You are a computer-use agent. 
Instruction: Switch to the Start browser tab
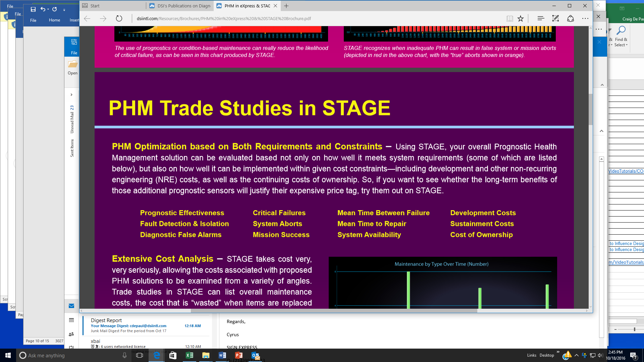pos(95,6)
